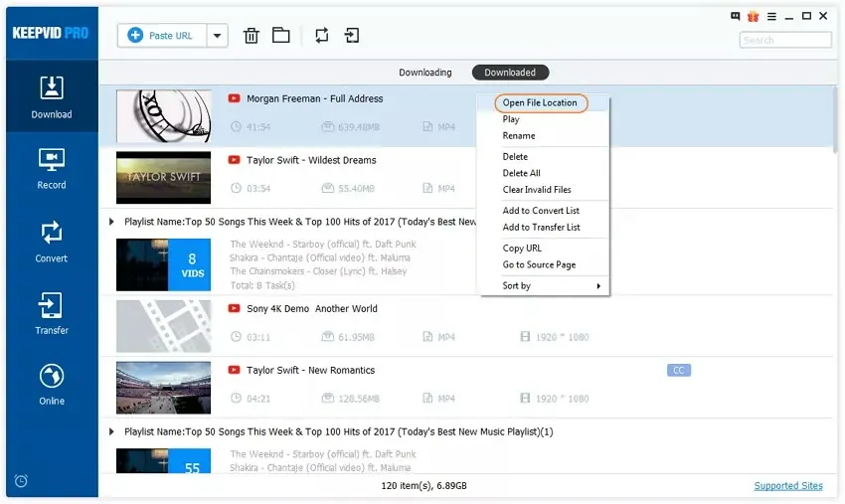Open the Online section in sidebar
This screenshot has width=845, height=504.
[52, 385]
